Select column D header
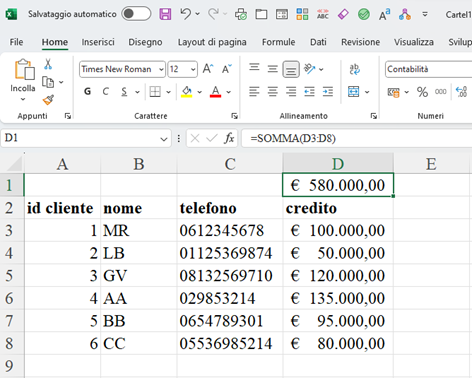 coord(338,164)
